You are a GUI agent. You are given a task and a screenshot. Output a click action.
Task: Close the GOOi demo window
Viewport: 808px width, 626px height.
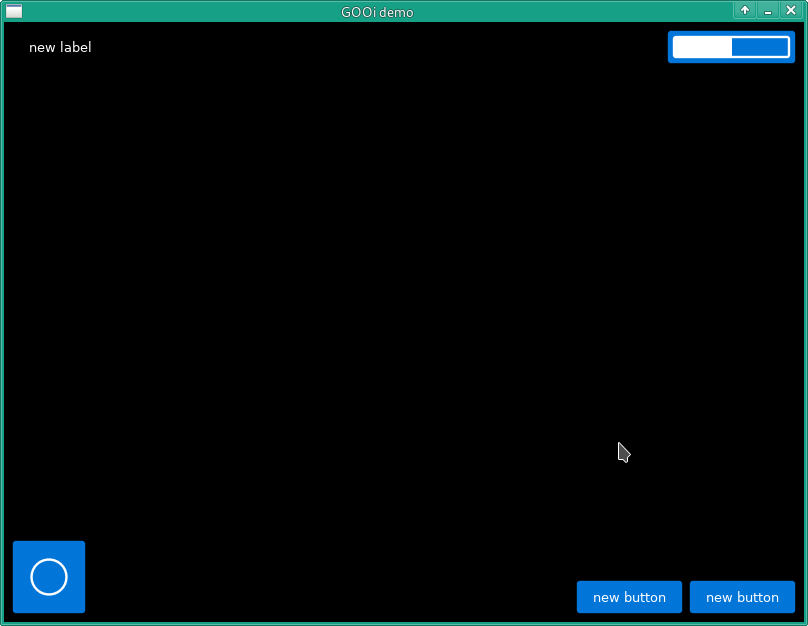pos(791,10)
